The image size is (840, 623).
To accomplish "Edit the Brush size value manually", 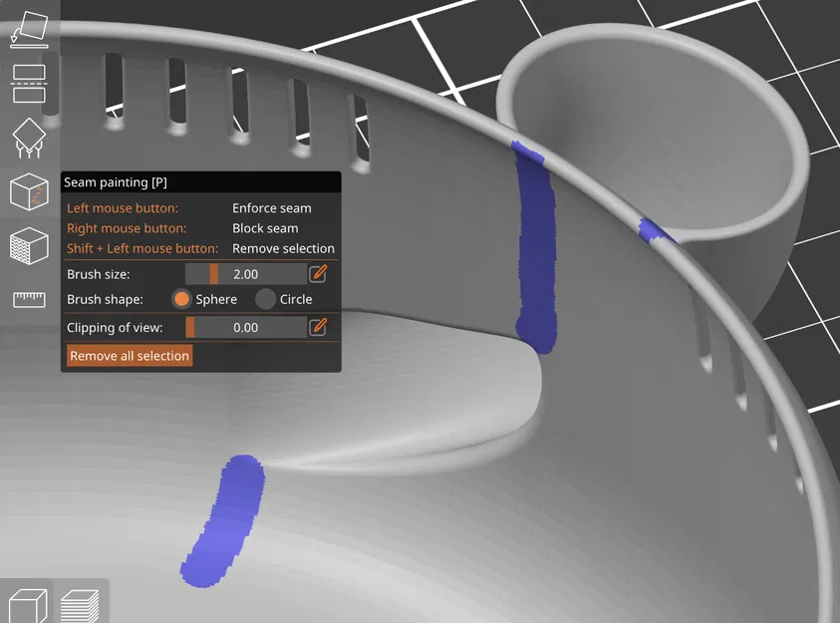I will coord(318,274).
